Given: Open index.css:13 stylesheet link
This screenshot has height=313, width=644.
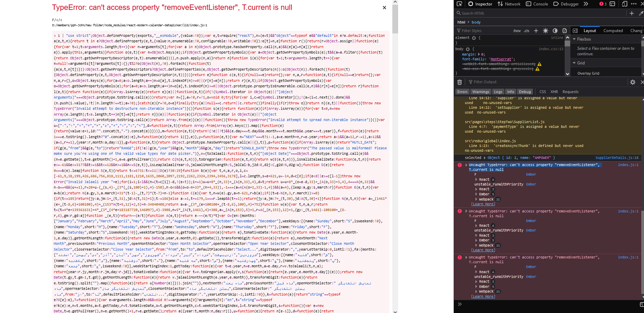Looking at the screenshot, I should 551,49.
